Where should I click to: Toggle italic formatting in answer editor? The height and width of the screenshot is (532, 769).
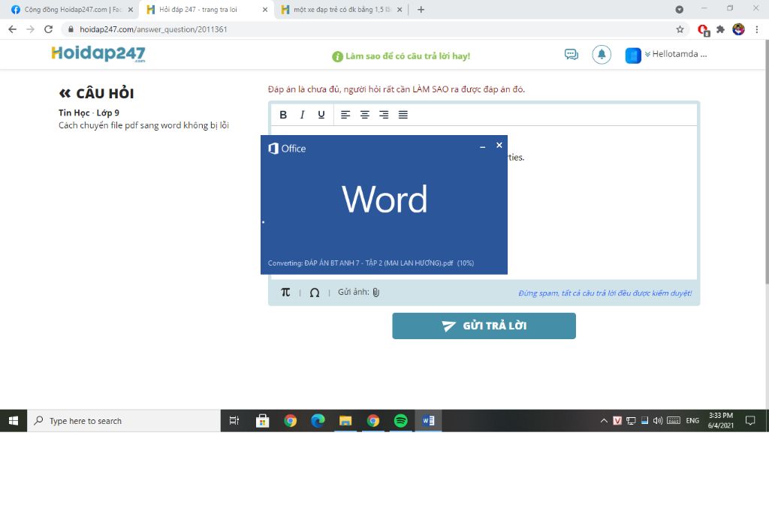[302, 115]
